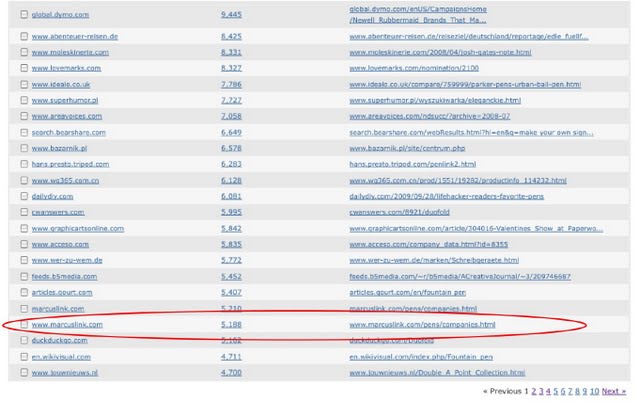The height and width of the screenshot is (402, 640).
Task: Open the tripod penlink2.html URL
Action: tap(412, 164)
